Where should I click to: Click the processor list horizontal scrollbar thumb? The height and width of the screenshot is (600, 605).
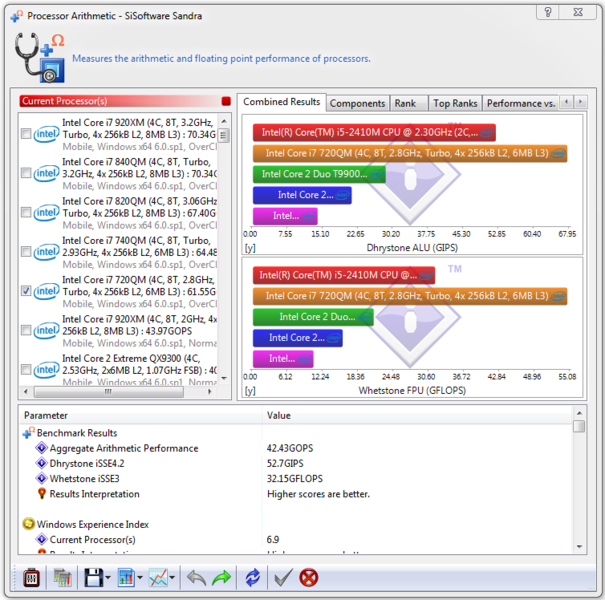click(108, 392)
